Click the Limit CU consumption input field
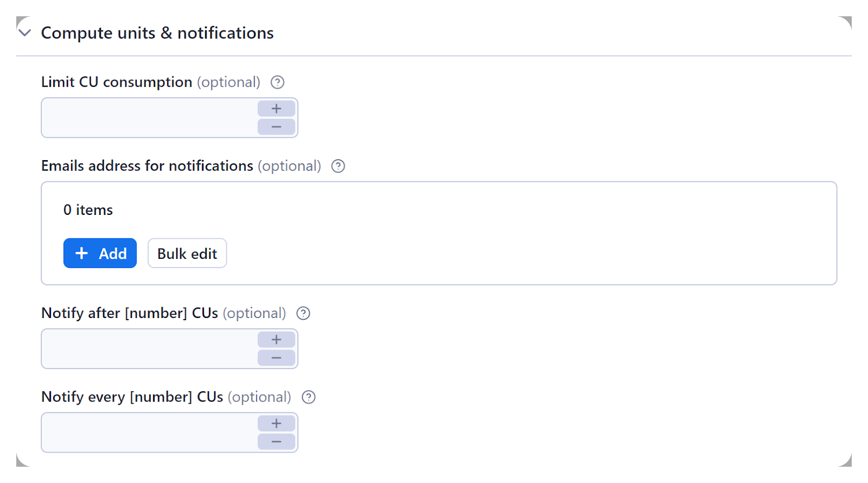 point(146,118)
